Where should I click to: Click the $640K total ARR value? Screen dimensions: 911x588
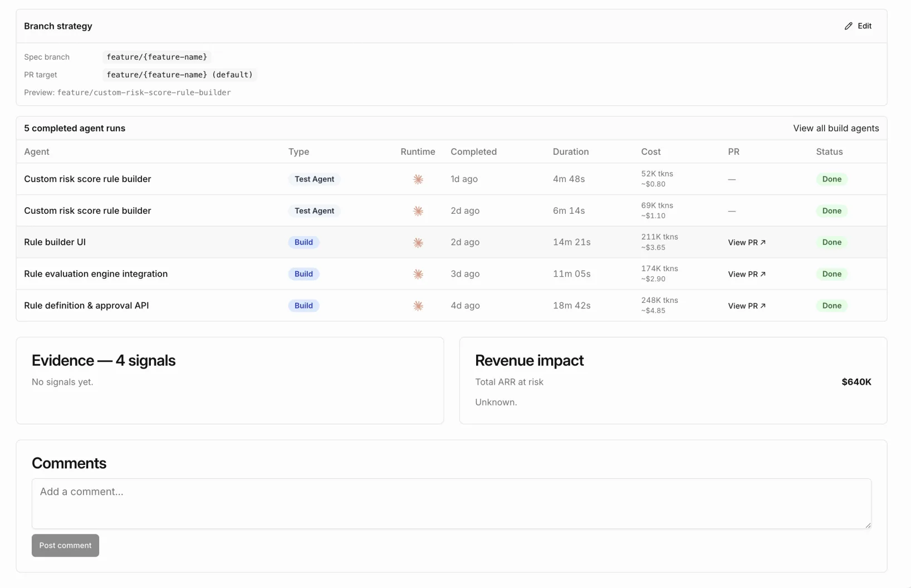click(856, 382)
